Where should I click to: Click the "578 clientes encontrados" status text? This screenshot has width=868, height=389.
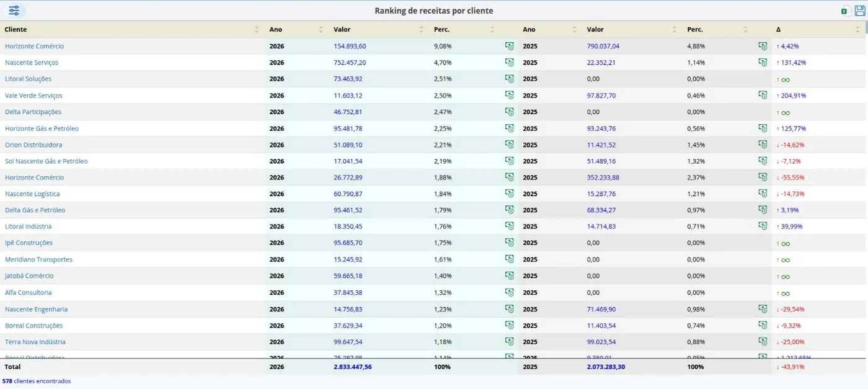[37, 381]
